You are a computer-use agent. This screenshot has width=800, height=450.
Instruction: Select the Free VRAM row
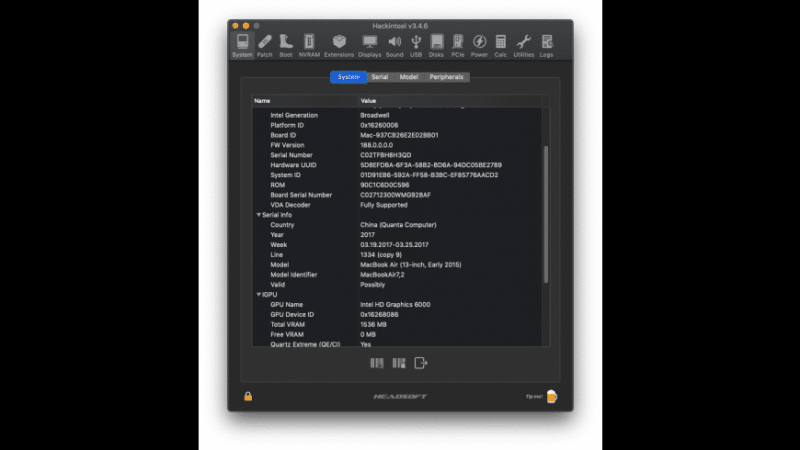tap(396, 334)
